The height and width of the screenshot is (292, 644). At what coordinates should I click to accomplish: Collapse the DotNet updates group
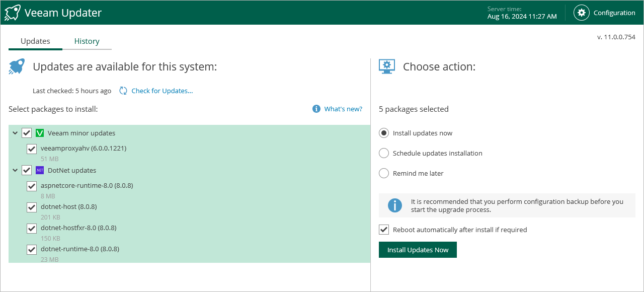pyautogui.click(x=15, y=170)
